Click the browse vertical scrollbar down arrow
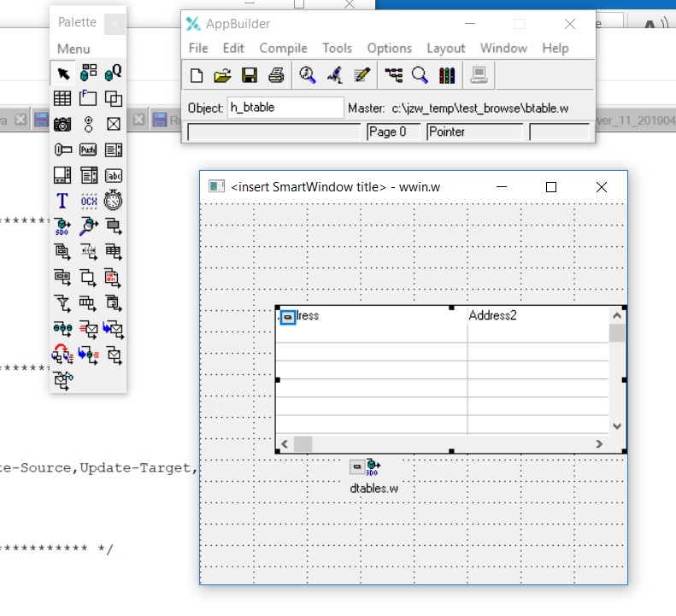The image size is (676, 616). (x=617, y=425)
